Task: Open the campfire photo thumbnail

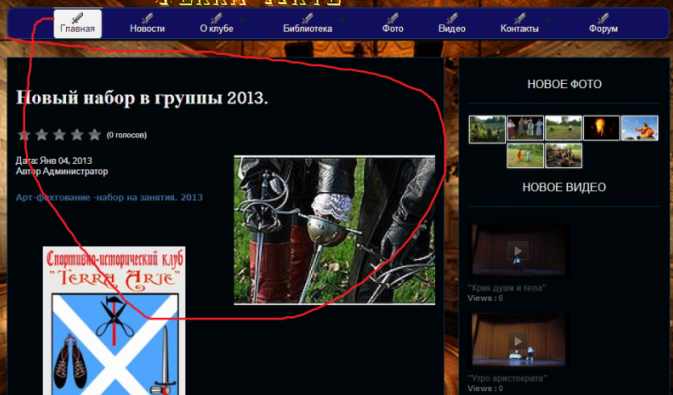Action: coord(601,128)
